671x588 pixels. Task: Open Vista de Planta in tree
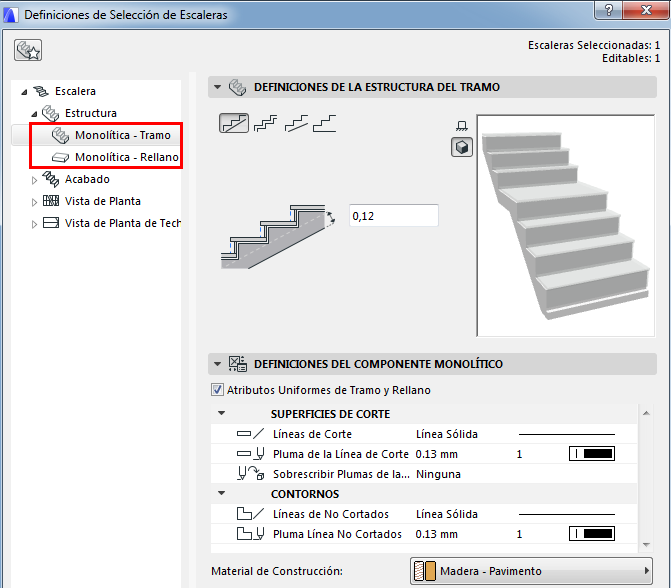coord(103,201)
